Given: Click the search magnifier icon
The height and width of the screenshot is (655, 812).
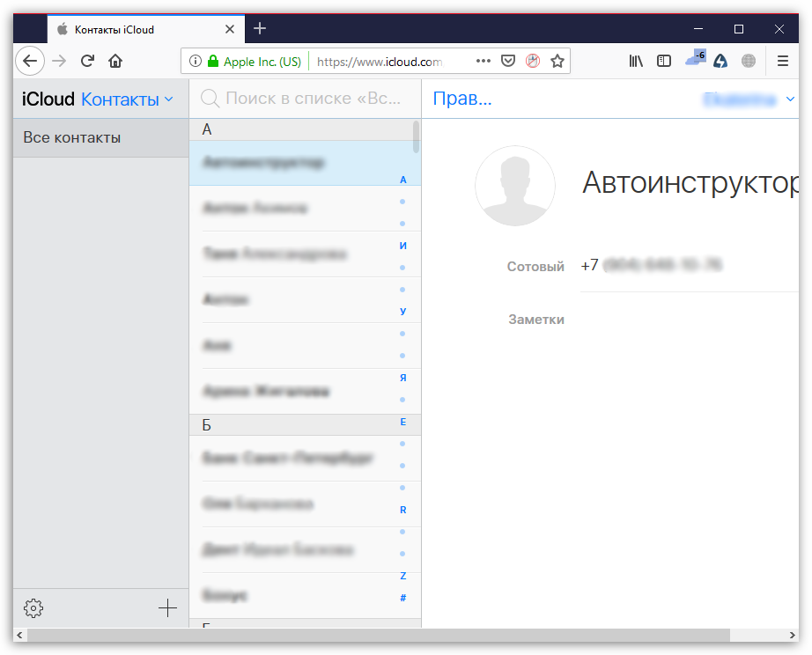Looking at the screenshot, I should [210, 98].
